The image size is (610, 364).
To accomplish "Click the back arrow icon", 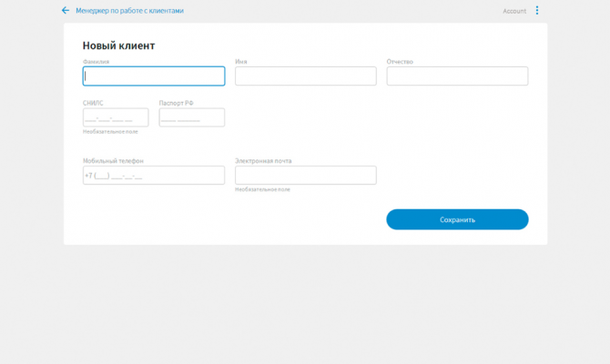I will click(66, 11).
